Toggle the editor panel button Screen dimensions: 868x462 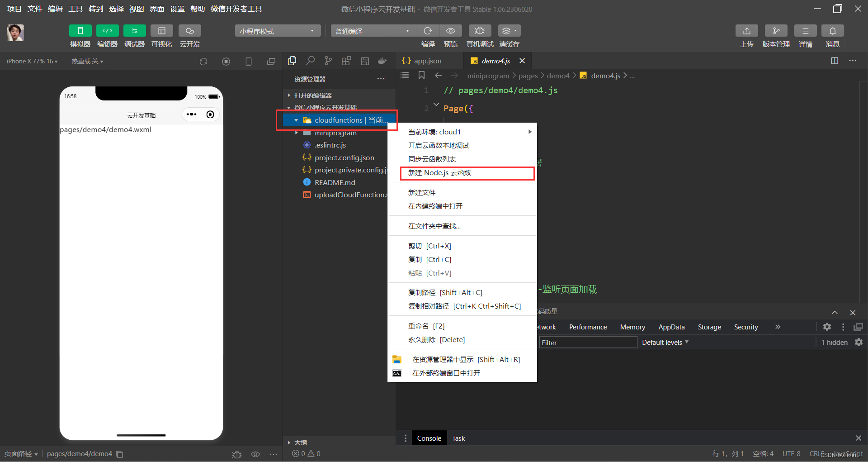coord(107,31)
